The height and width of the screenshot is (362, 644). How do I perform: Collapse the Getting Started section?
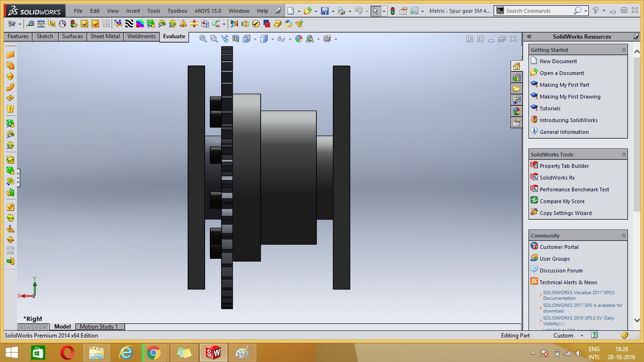(623, 50)
